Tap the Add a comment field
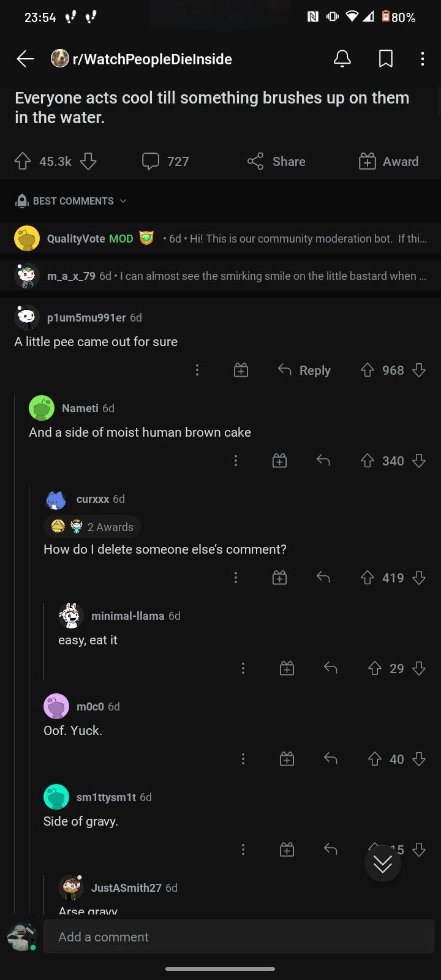Viewport: 441px width, 980px height. (238, 937)
